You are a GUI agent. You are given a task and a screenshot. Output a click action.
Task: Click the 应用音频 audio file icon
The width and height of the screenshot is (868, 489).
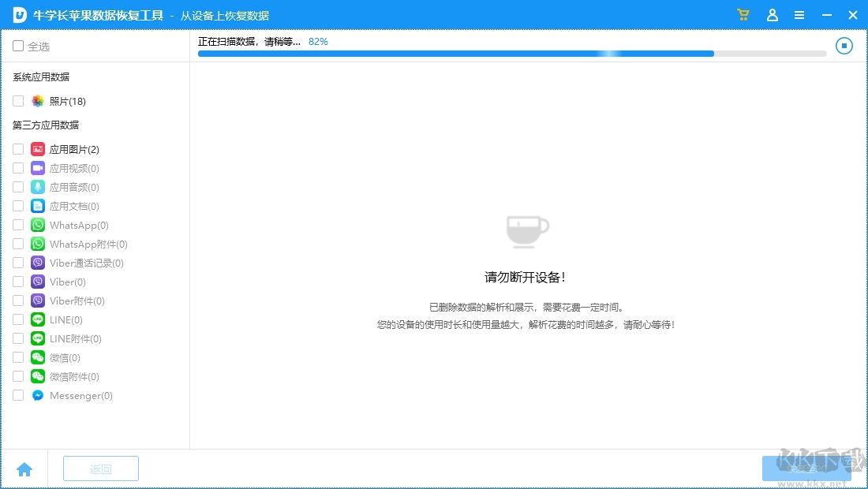pos(37,187)
